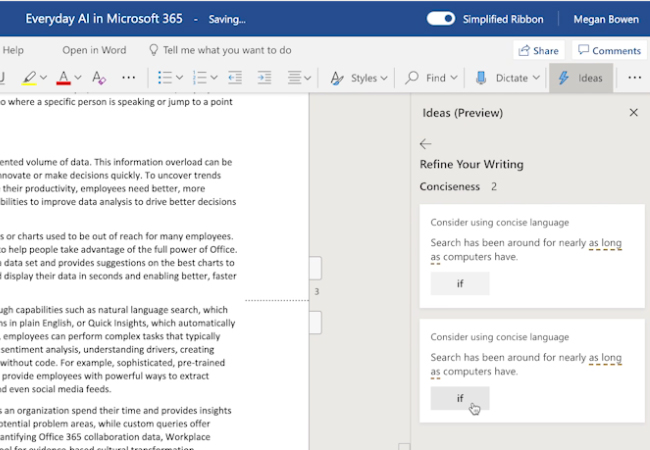650x450 pixels.
Task: Open the Styles gallery button
Action: [x=359, y=78]
